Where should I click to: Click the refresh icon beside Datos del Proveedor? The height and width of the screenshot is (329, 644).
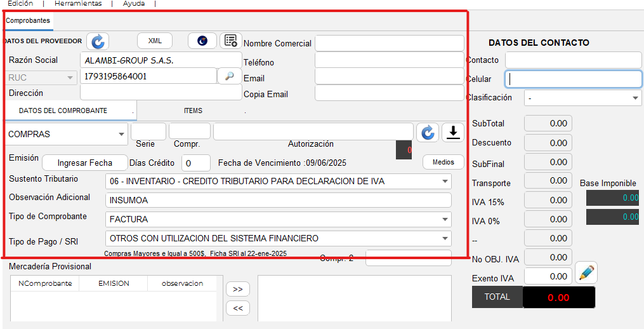97,41
